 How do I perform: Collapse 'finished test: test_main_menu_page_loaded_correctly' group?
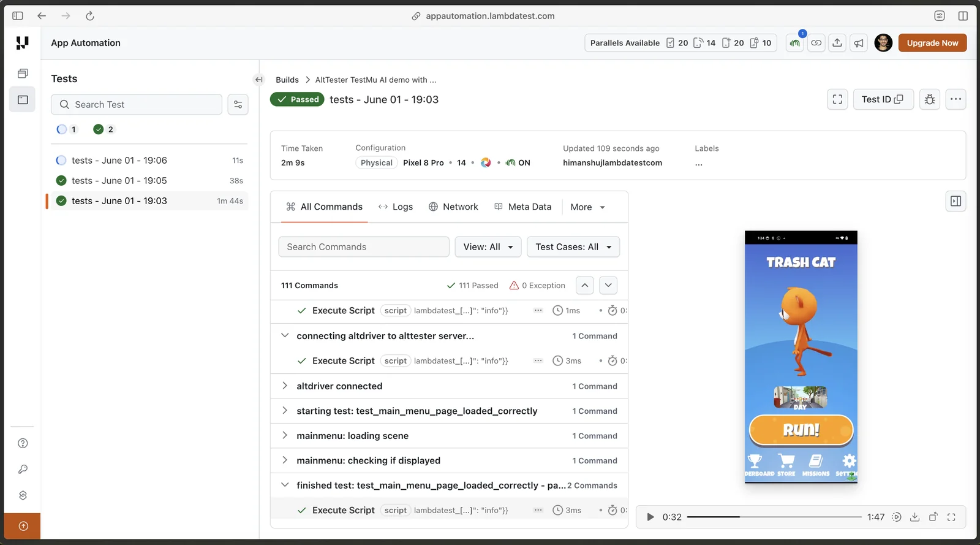[285, 485]
